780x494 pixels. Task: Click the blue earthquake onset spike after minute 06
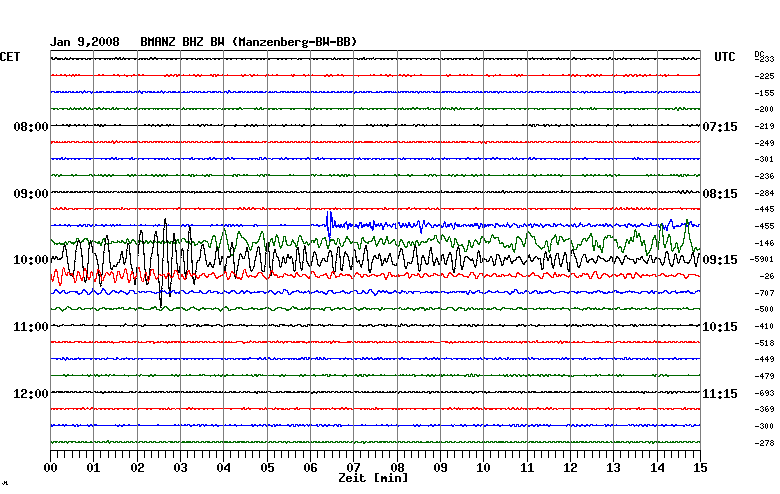[x=329, y=224]
